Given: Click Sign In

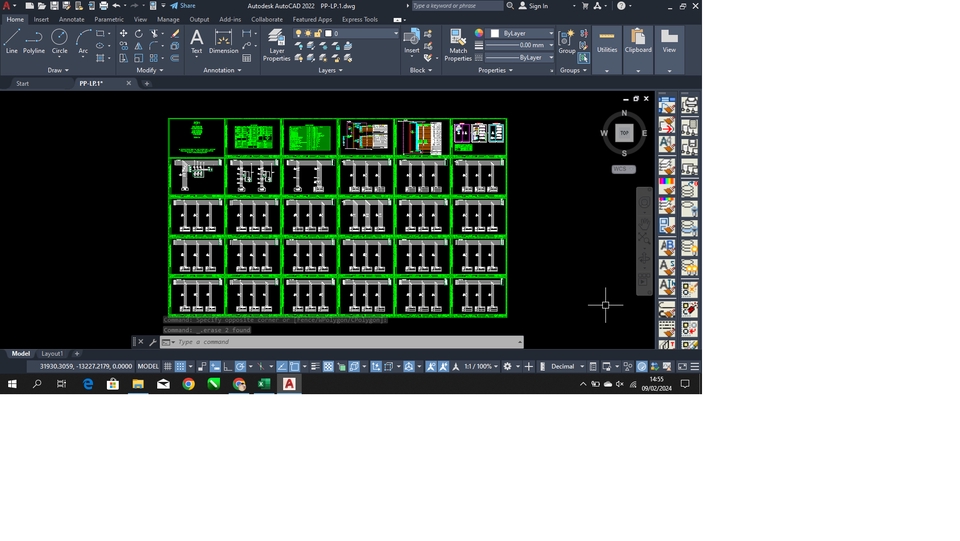Looking at the screenshot, I should click(x=533, y=6).
